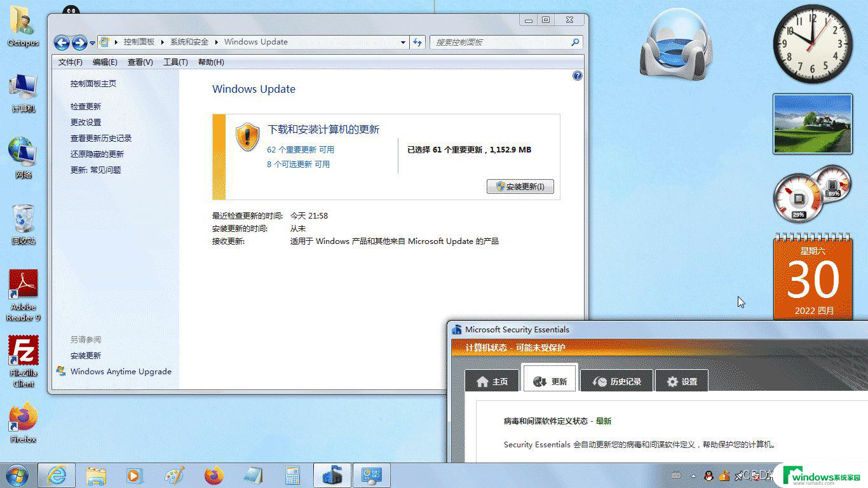Click the 计算机 desktop icon
Screen dimensions: 868x488
tap(24, 93)
